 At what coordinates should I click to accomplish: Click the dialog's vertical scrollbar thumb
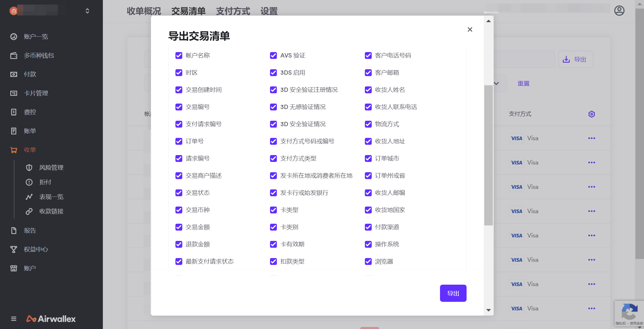click(489, 154)
